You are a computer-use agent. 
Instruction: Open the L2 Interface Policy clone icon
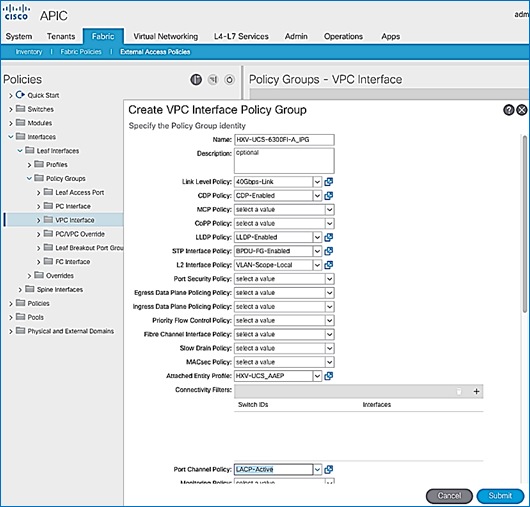click(329, 265)
